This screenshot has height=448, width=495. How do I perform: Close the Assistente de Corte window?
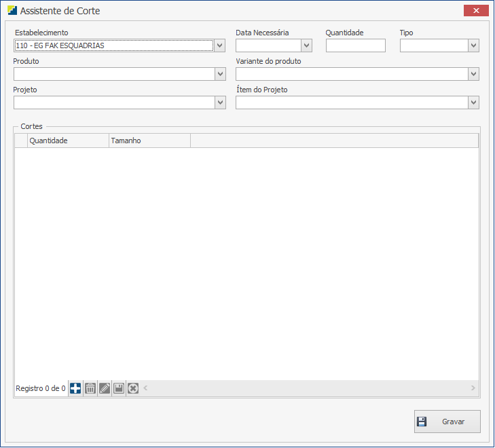(x=476, y=11)
